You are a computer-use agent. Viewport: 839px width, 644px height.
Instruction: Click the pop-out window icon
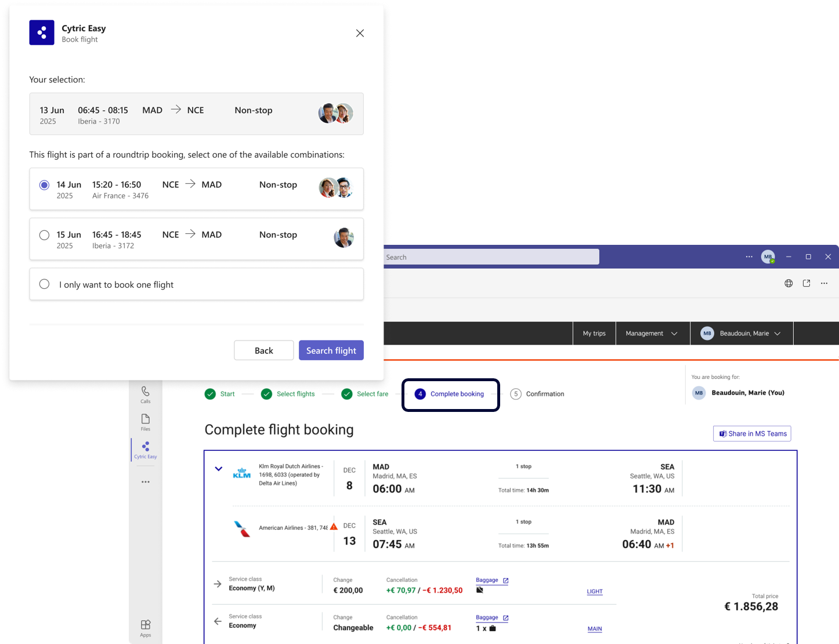[x=807, y=283]
